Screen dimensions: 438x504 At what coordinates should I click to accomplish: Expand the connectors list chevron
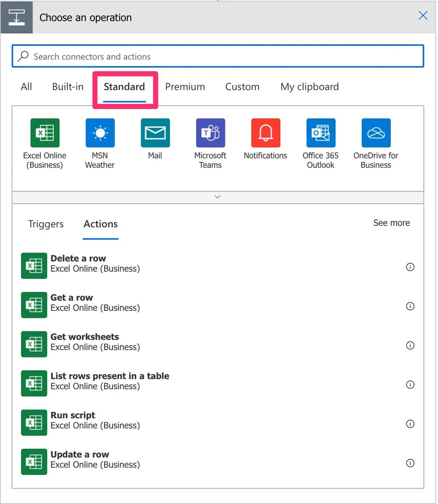tap(218, 197)
